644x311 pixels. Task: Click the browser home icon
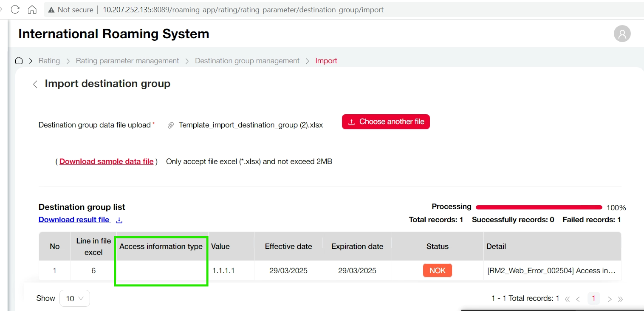tap(32, 9)
